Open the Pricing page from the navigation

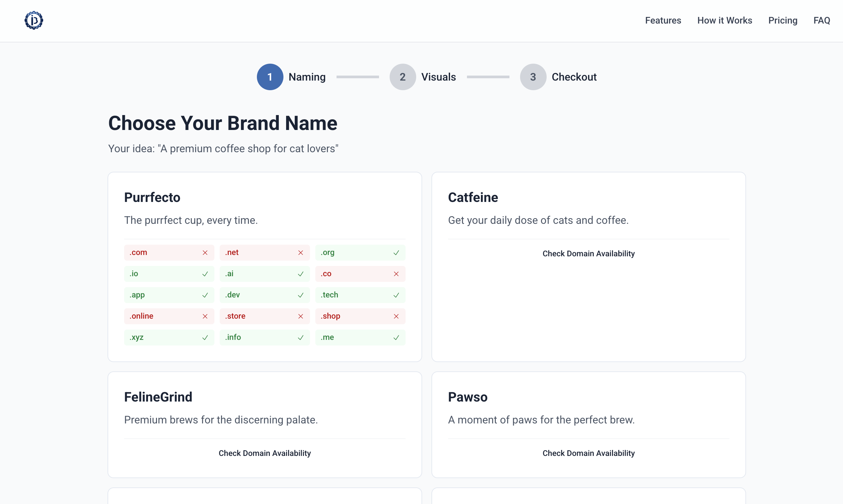point(783,20)
